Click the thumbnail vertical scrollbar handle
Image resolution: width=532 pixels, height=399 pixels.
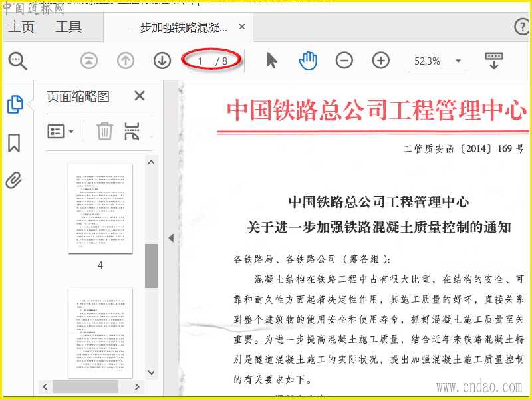[x=152, y=266]
